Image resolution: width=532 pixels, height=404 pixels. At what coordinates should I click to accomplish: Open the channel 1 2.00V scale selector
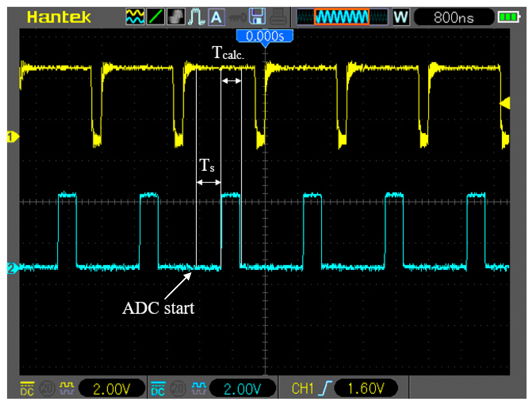pos(112,387)
